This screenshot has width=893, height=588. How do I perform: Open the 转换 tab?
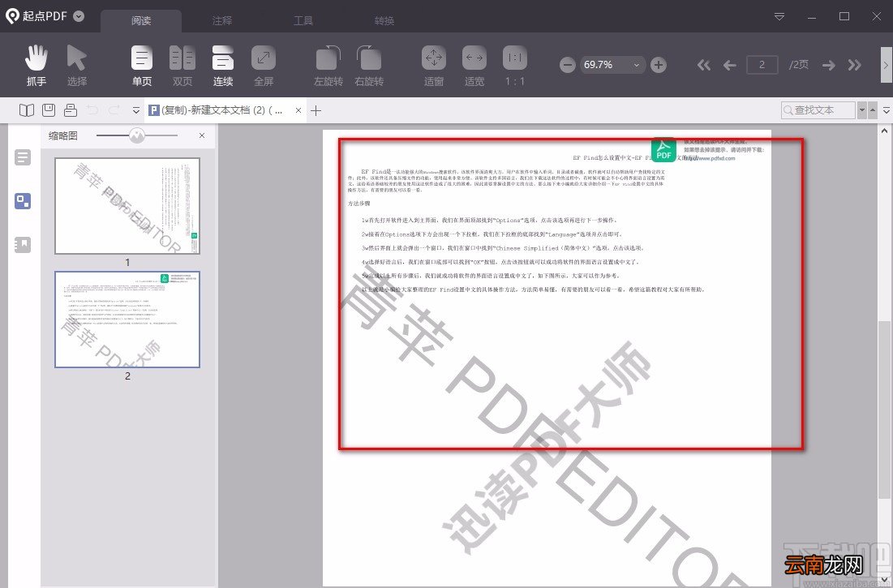tap(384, 21)
